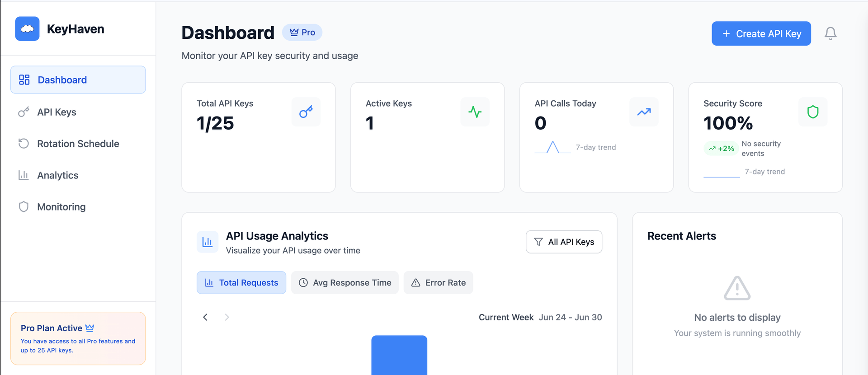Image resolution: width=868 pixels, height=375 pixels.
Task: Click the crown icon in Pro Plan Active banner
Action: point(90,328)
